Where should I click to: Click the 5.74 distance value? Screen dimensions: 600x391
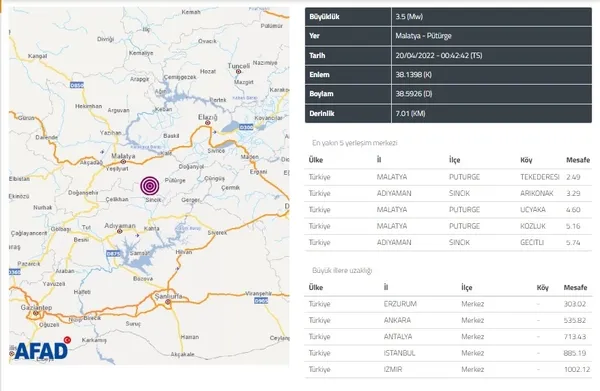click(x=573, y=242)
